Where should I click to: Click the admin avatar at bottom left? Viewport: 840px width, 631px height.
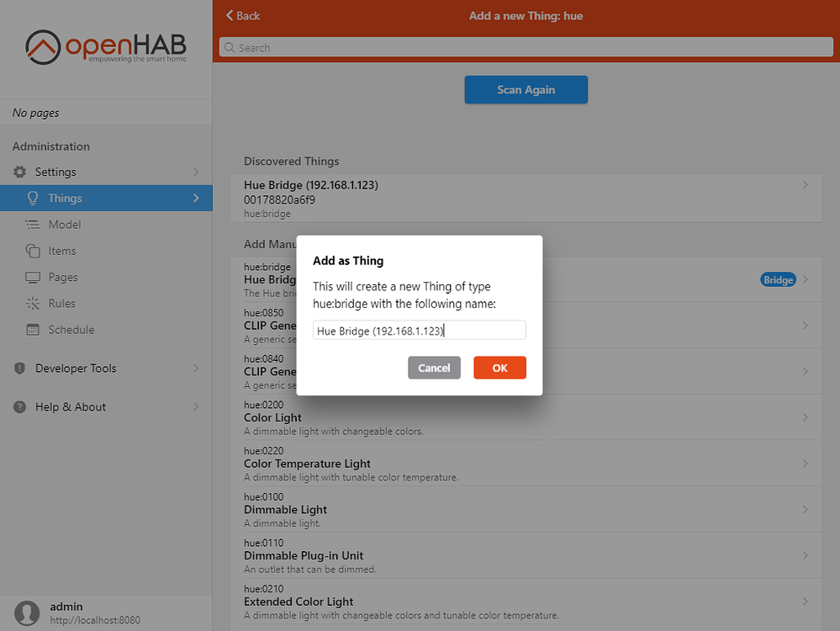pyautogui.click(x=26, y=612)
